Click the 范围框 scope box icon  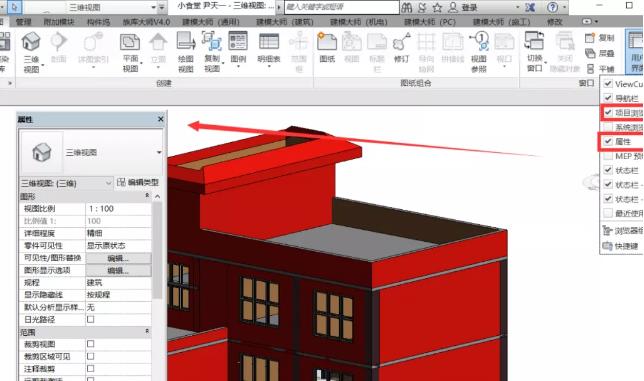pos(299,41)
